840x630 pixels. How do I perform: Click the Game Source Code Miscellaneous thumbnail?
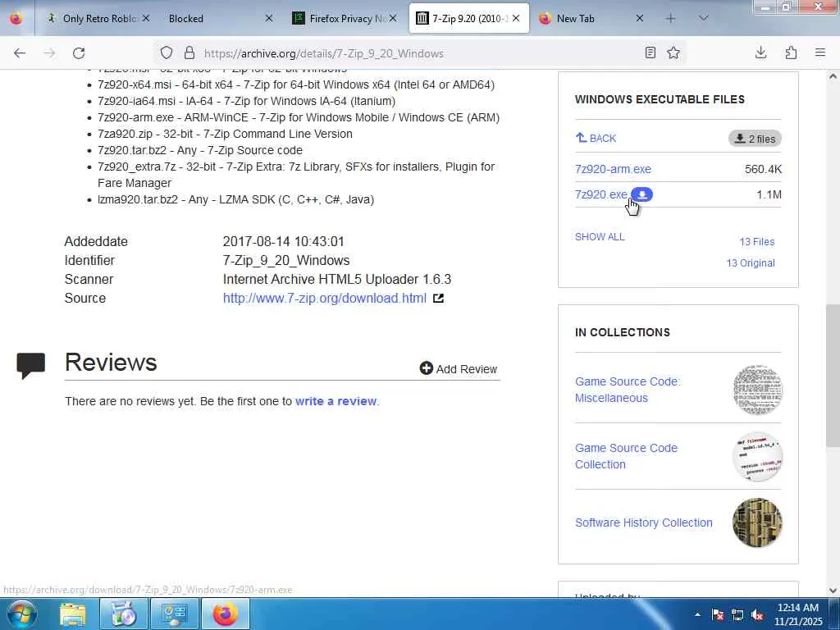click(757, 390)
